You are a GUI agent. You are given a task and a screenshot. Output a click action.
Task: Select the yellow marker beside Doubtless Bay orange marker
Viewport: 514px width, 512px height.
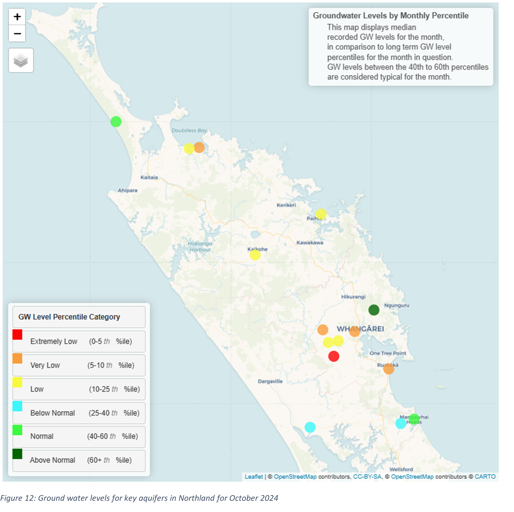coord(189,149)
